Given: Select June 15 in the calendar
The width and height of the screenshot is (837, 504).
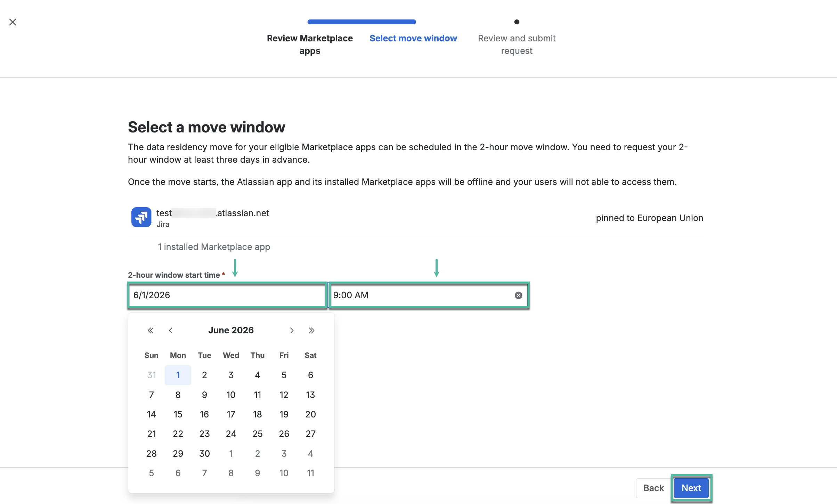Looking at the screenshot, I should pos(178,414).
